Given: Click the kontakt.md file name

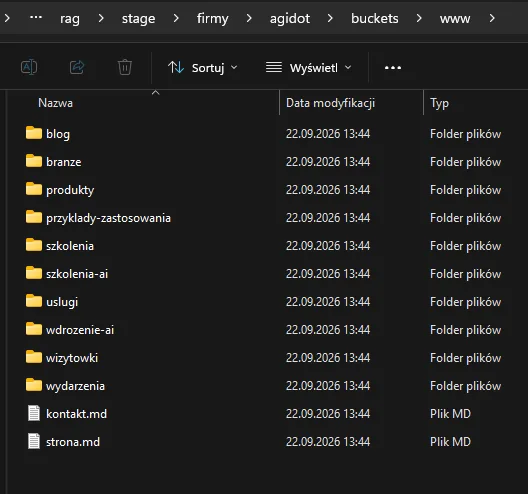Looking at the screenshot, I should (x=76, y=414).
